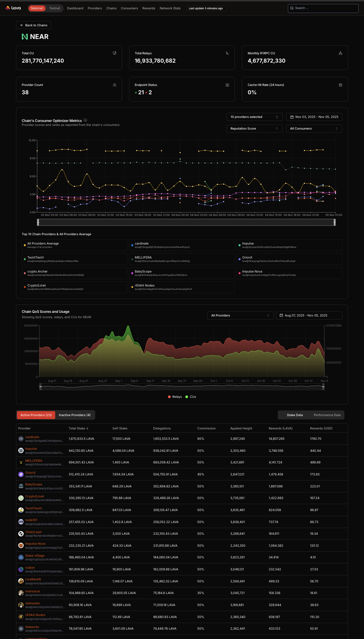The width and height of the screenshot is (364, 639).
Task: Switch network to Testnet
Action: point(55,8)
